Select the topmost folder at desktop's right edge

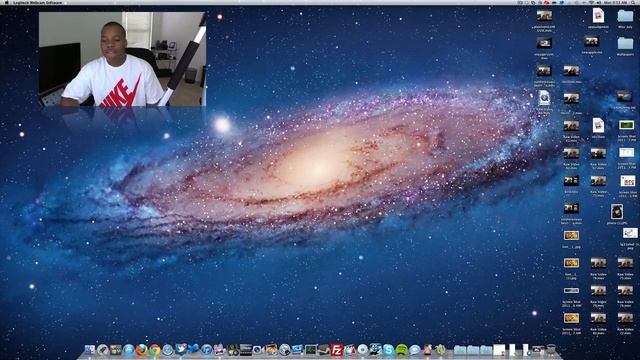click(625, 16)
